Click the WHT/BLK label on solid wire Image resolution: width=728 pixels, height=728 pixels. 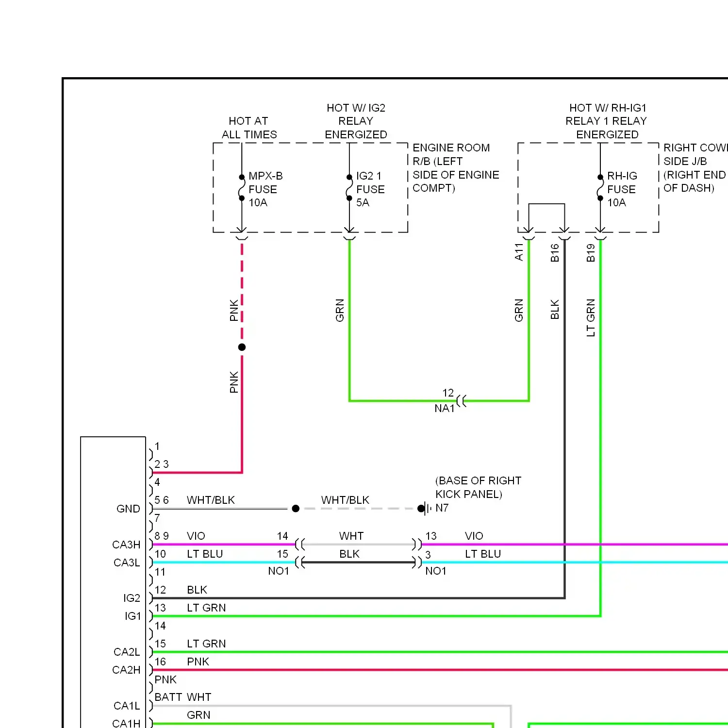click(211, 500)
